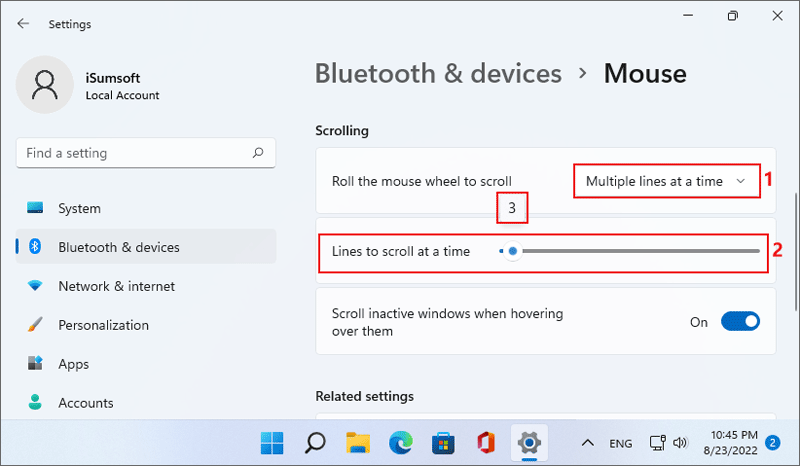Restore down the Settings window
Viewport: 800px width, 466px height.
[733, 16]
